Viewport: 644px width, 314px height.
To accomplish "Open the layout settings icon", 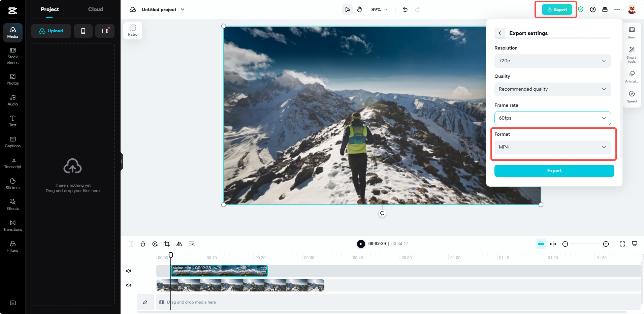I will [x=605, y=9].
